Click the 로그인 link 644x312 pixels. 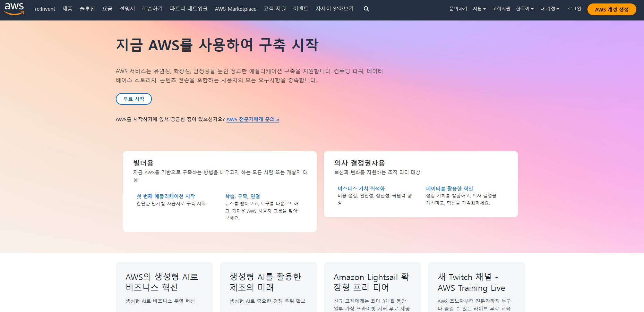(574, 9)
